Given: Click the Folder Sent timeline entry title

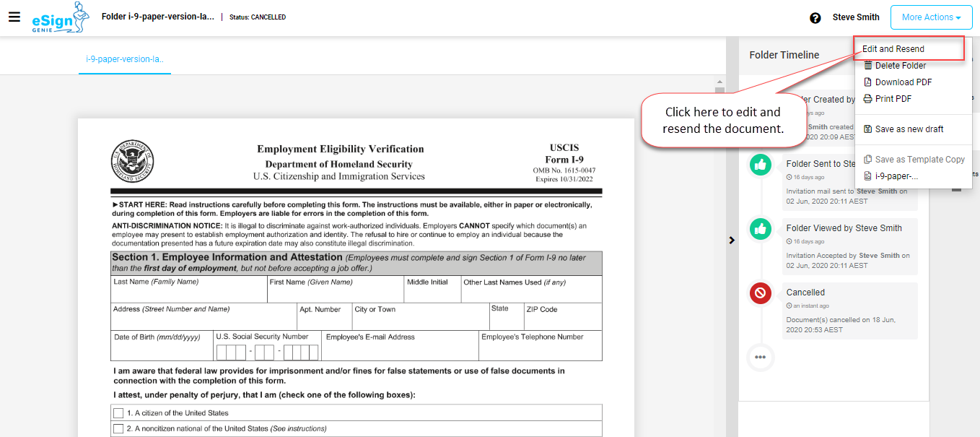Looking at the screenshot, I should (x=821, y=164).
